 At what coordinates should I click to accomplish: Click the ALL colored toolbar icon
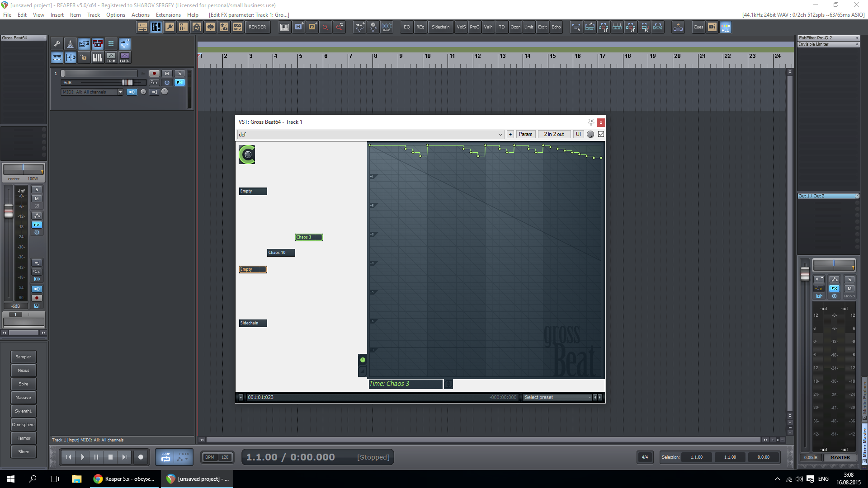(x=726, y=27)
